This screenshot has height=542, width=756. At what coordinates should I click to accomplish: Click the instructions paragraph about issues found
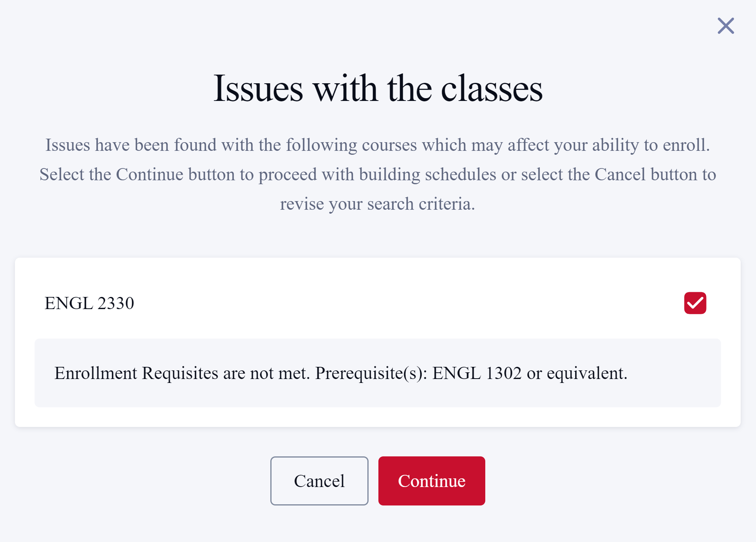[378, 174]
